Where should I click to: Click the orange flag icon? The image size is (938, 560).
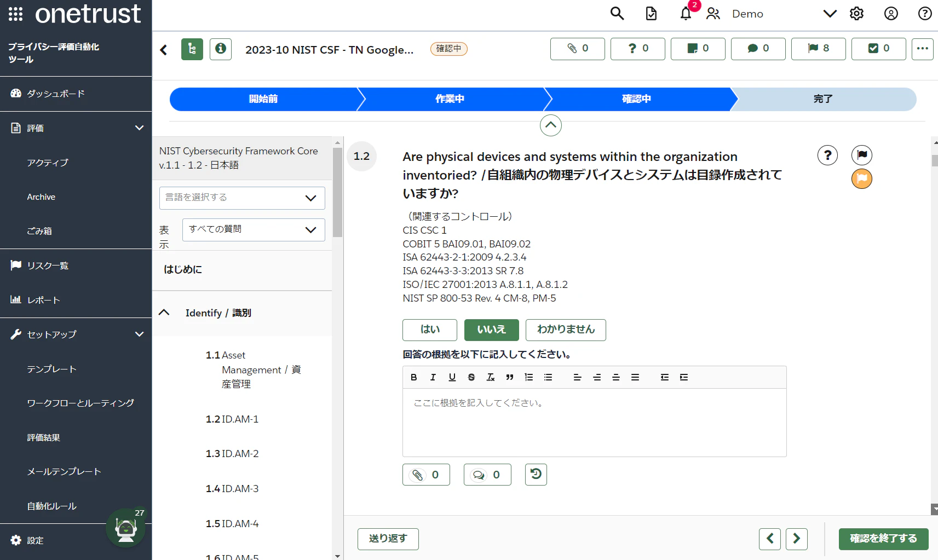coord(862,178)
